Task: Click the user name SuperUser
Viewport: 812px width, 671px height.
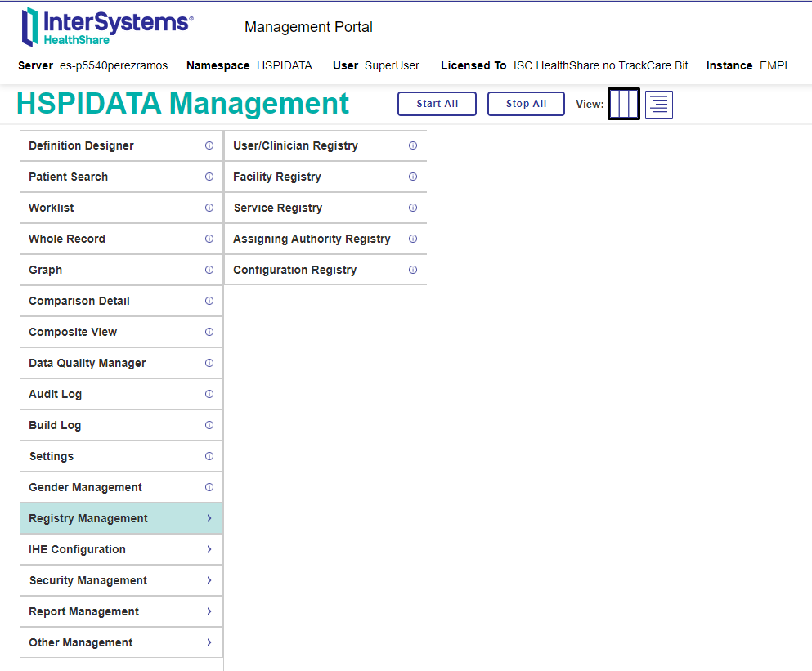Action: click(x=392, y=65)
